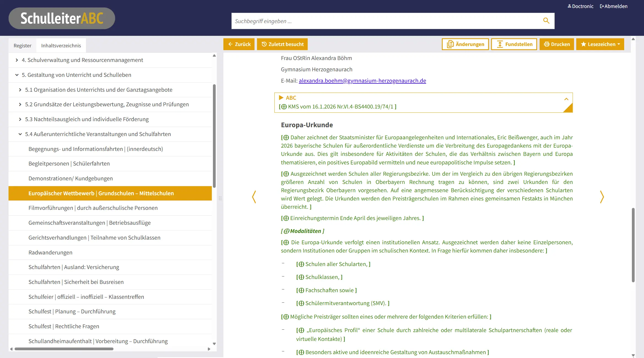Open the Radwanderungen entry
Viewport: 644px width, 358px height.
click(110, 253)
